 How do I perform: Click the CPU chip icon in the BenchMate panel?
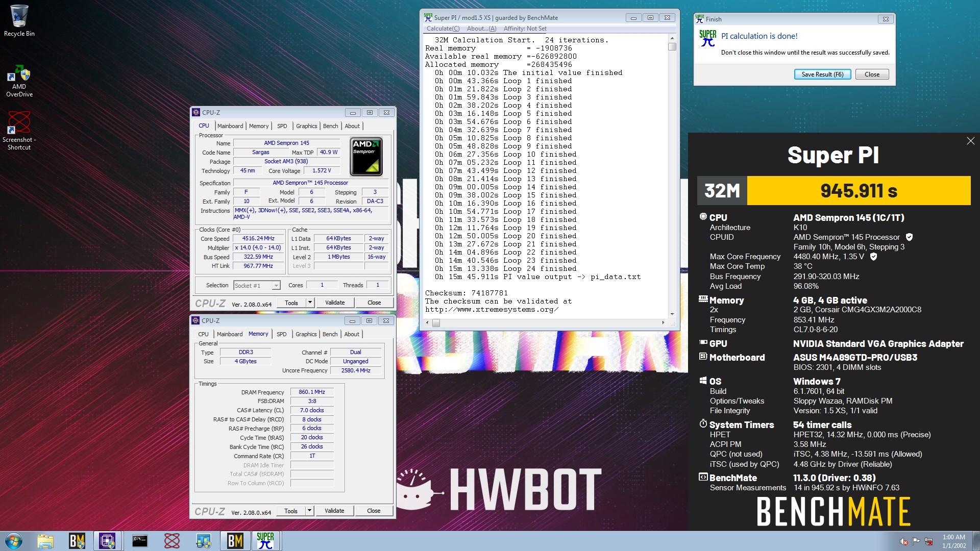point(703,217)
